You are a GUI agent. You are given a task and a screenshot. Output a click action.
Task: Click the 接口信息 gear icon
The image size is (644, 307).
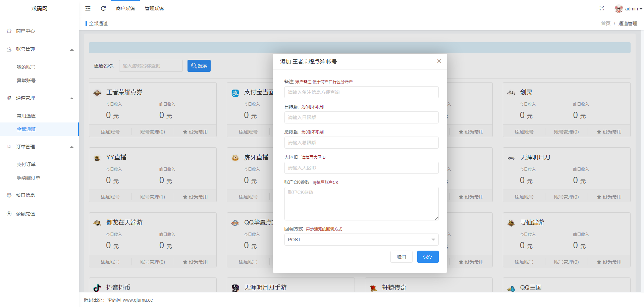[x=9, y=195]
